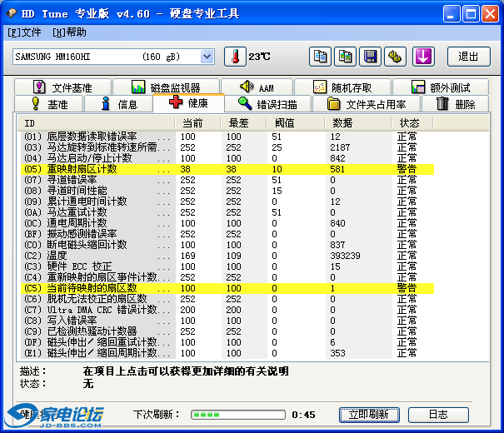Click the 日志 button
The image size is (504, 433).
pos(438,414)
